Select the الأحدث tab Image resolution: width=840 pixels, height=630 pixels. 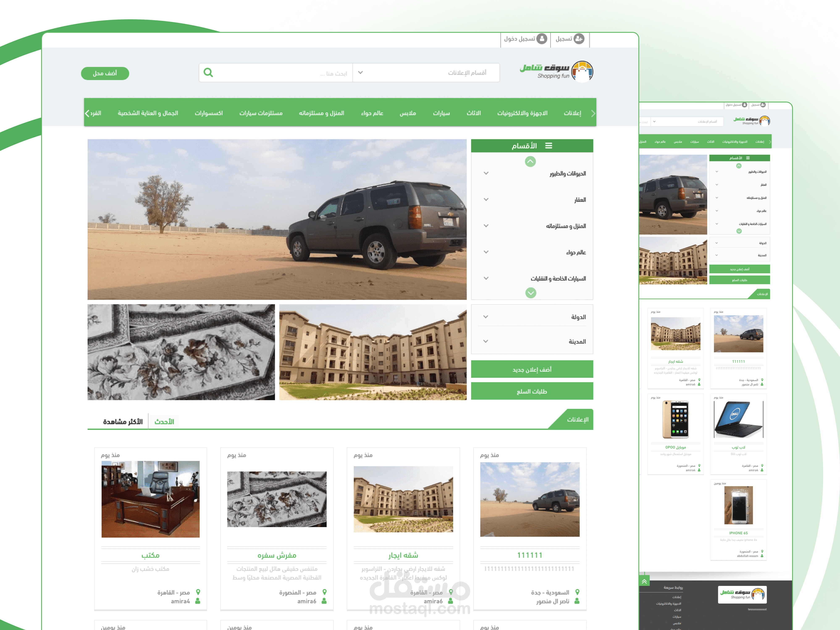pyautogui.click(x=164, y=421)
